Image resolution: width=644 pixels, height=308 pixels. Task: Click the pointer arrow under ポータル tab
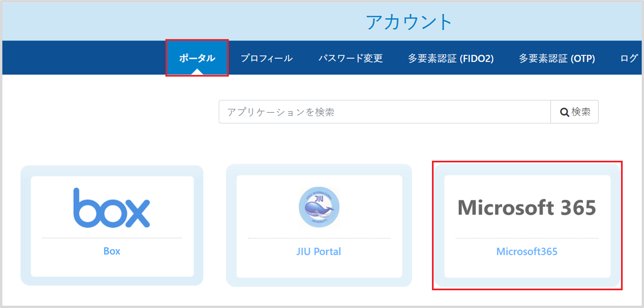click(197, 72)
